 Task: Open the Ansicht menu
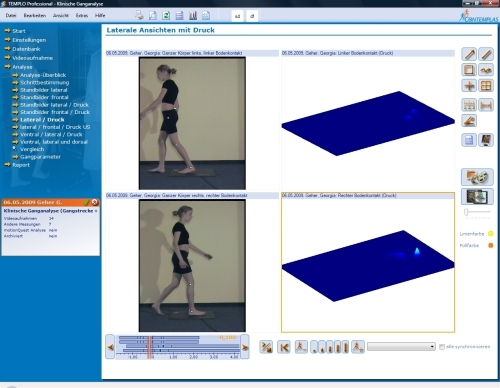tap(61, 15)
